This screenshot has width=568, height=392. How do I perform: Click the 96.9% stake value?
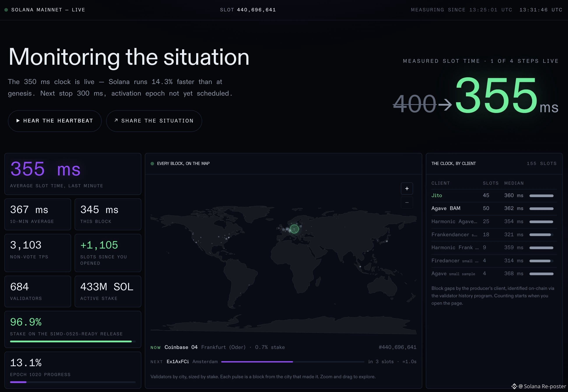click(x=26, y=322)
